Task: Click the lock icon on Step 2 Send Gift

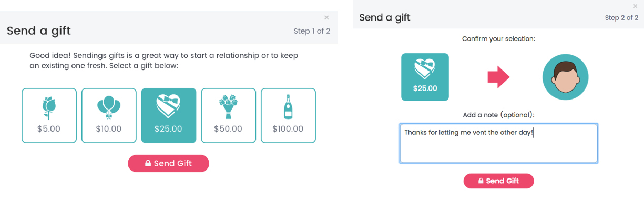Action: click(481, 181)
